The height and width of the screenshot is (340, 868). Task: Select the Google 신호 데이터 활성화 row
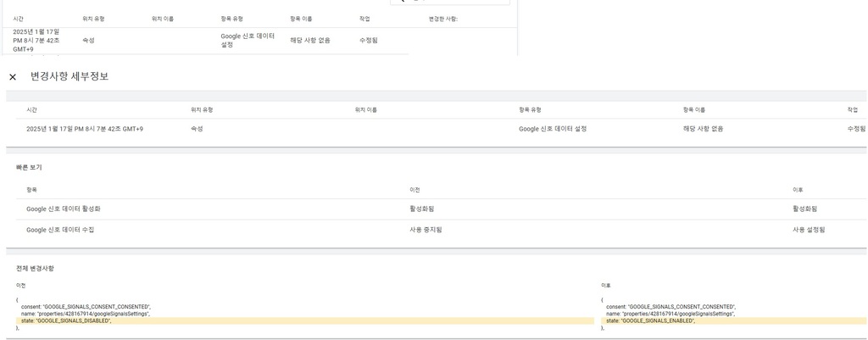click(437, 209)
